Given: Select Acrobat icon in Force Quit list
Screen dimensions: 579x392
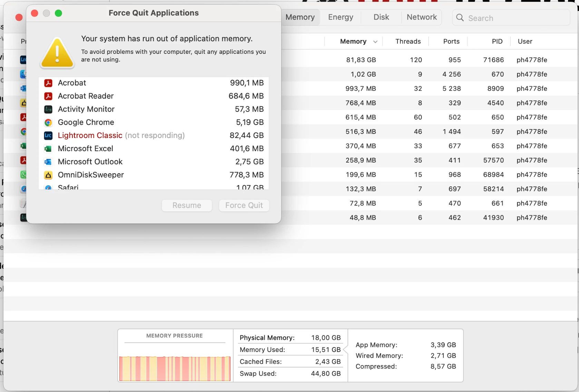Looking at the screenshot, I should [48, 83].
